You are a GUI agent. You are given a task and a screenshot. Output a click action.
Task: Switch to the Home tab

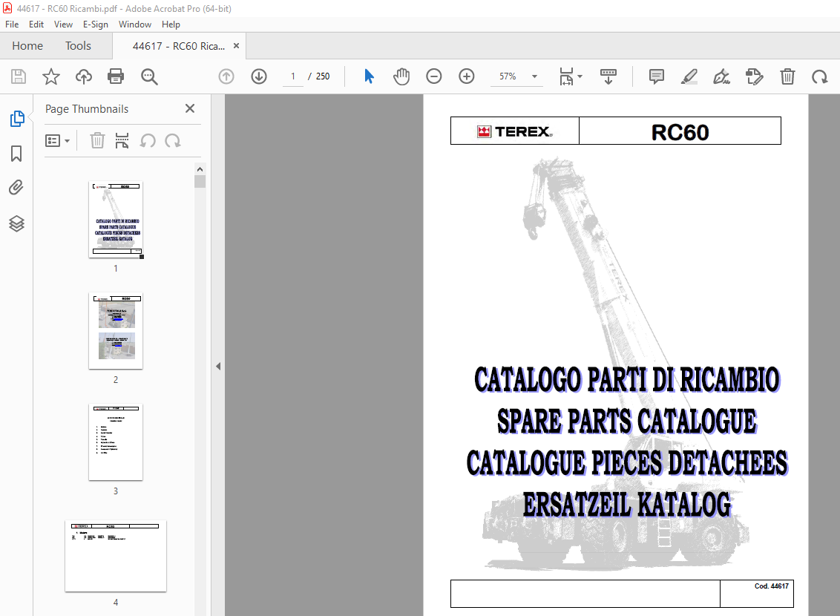coord(27,46)
